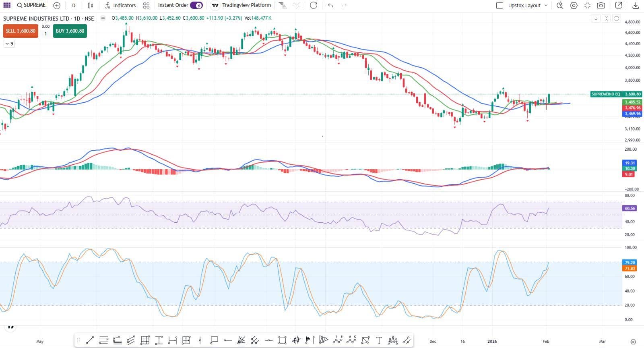Select the Elliott Impulse Wave 12345 tool
The height and width of the screenshot is (348, 644).
338,340
